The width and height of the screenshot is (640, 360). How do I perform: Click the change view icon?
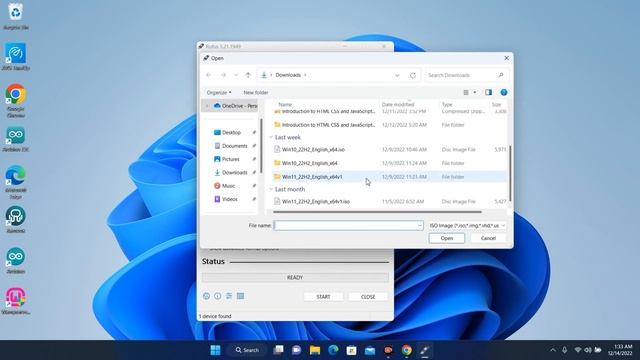pyautogui.click(x=466, y=92)
